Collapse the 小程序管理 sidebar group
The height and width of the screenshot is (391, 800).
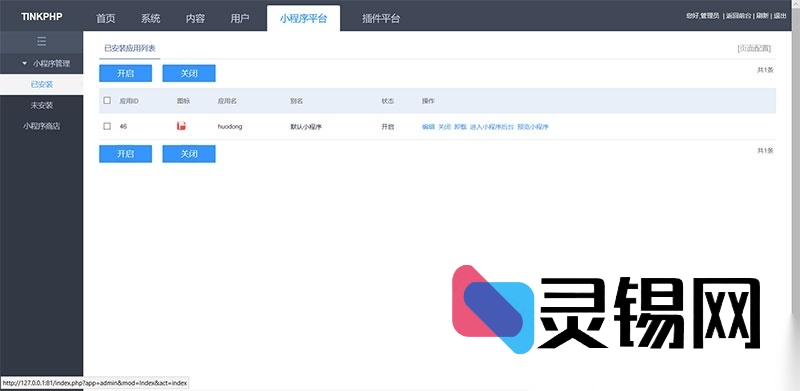coord(45,64)
